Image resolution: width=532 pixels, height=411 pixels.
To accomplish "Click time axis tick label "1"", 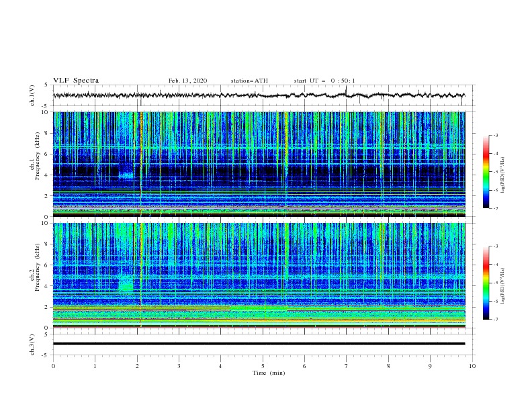I will [x=95, y=366].
